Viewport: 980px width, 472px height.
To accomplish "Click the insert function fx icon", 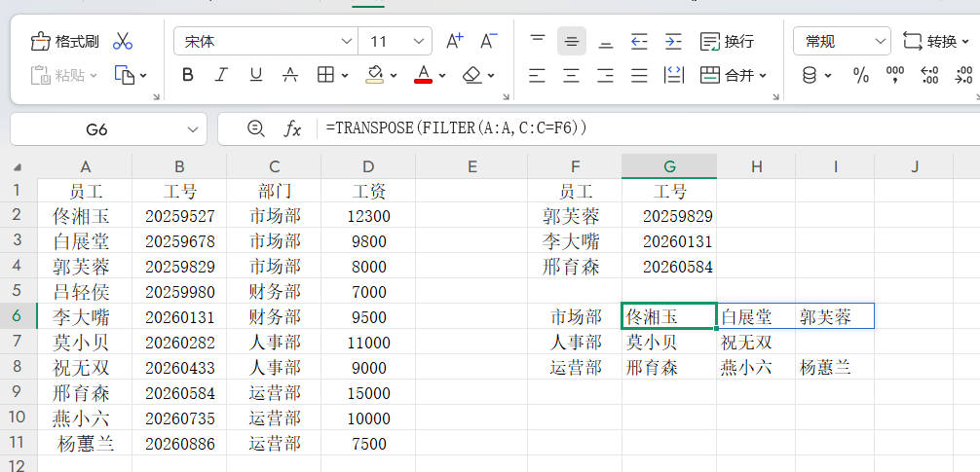I will tap(292, 128).
